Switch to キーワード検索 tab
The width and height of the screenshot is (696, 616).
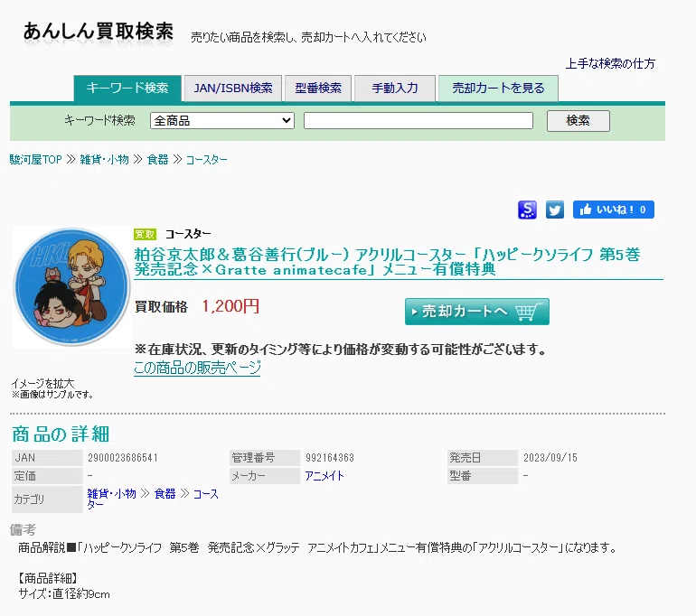pyautogui.click(x=127, y=89)
